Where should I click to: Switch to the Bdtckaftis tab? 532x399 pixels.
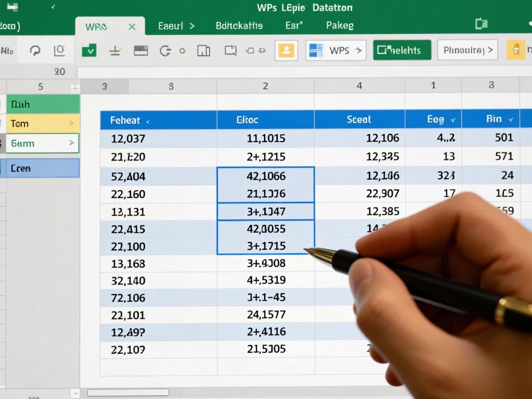tap(239, 26)
